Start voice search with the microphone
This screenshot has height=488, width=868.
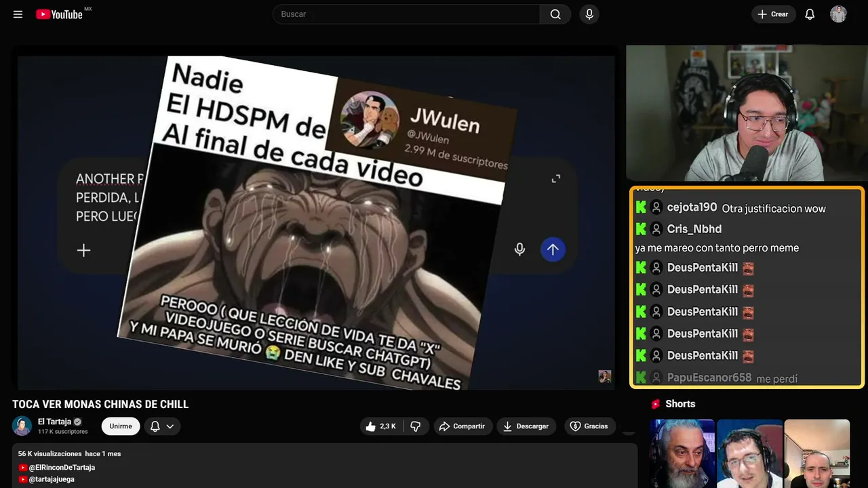click(x=589, y=14)
